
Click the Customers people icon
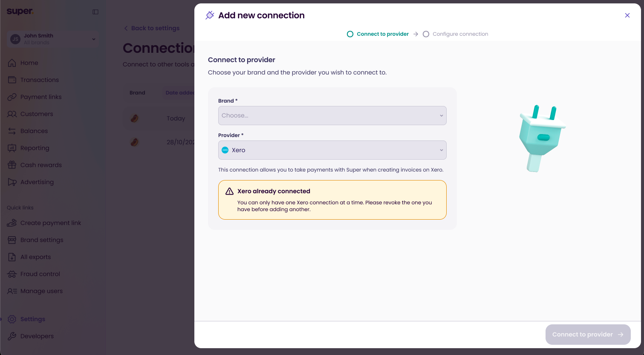pyautogui.click(x=12, y=114)
